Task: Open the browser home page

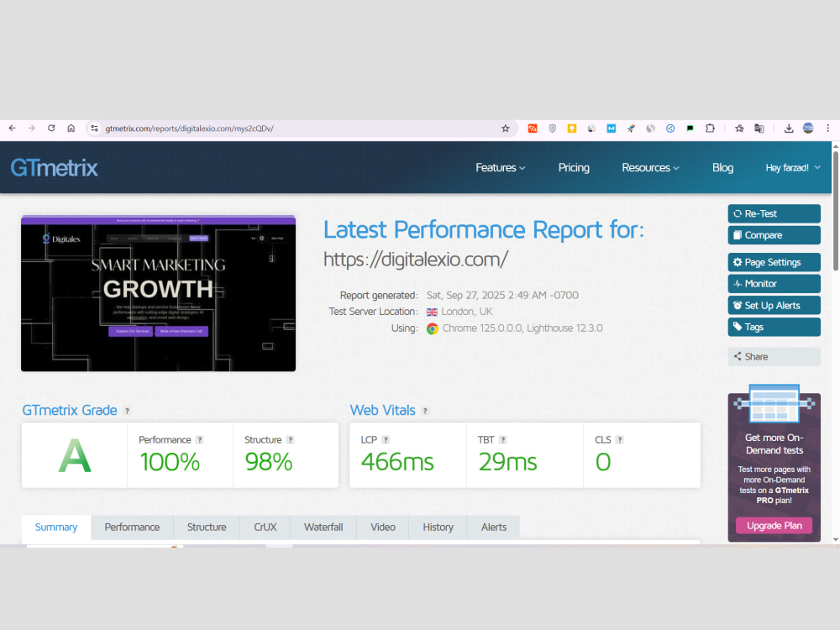Action: click(71, 129)
